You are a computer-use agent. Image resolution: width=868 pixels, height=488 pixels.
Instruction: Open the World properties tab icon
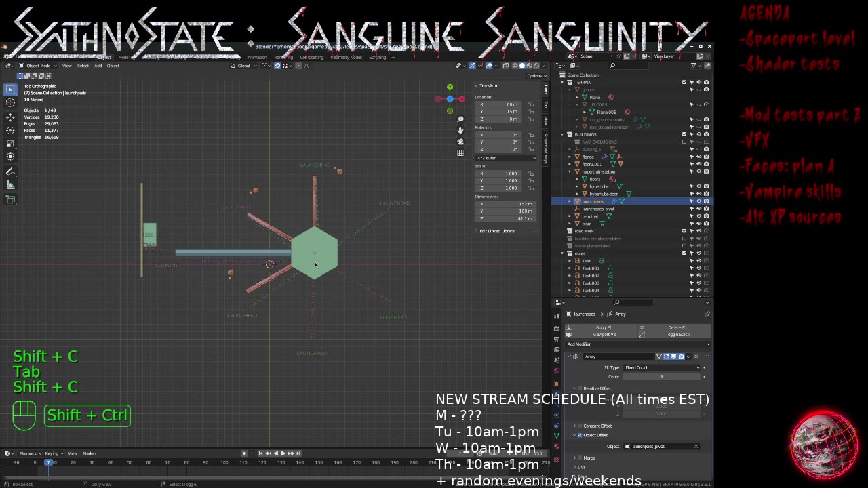point(557,371)
